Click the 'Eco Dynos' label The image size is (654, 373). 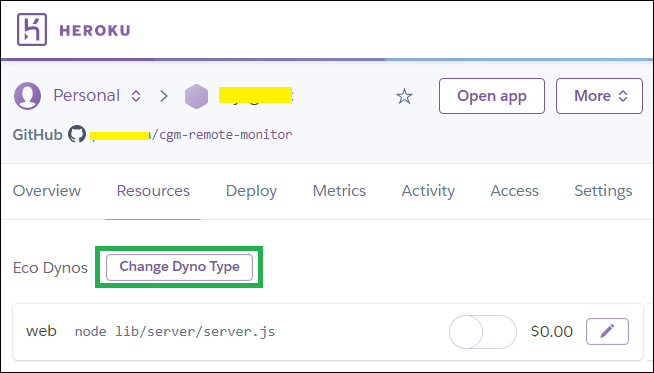(x=50, y=268)
